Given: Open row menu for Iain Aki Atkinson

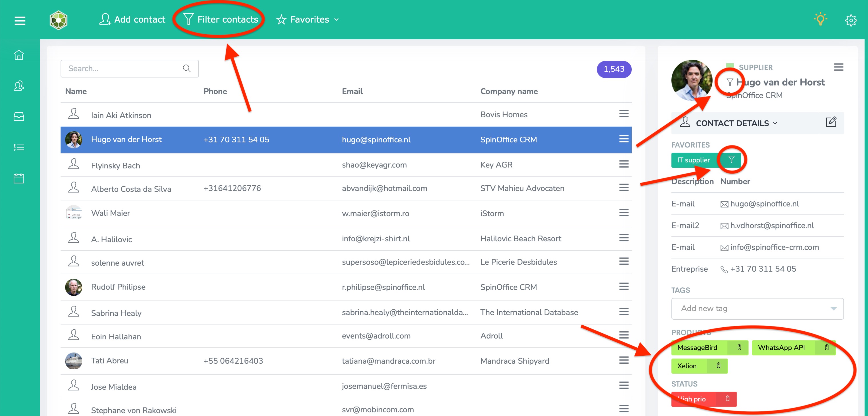Looking at the screenshot, I should [624, 114].
